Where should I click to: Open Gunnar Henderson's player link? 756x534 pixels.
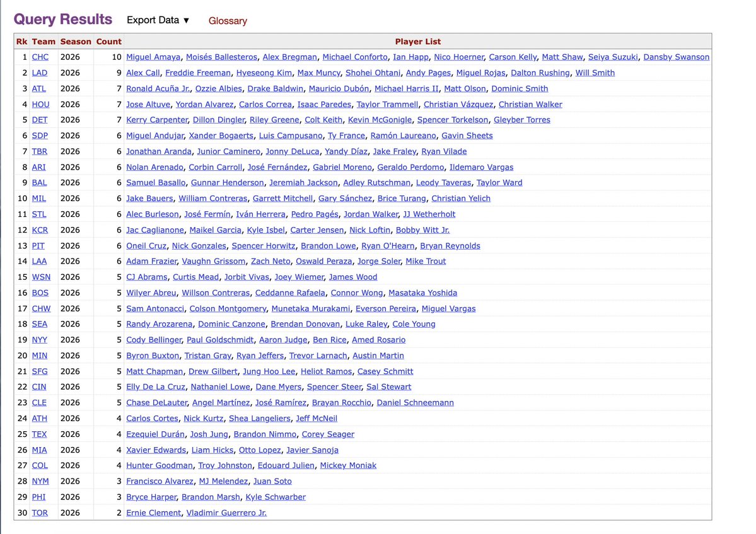(227, 183)
